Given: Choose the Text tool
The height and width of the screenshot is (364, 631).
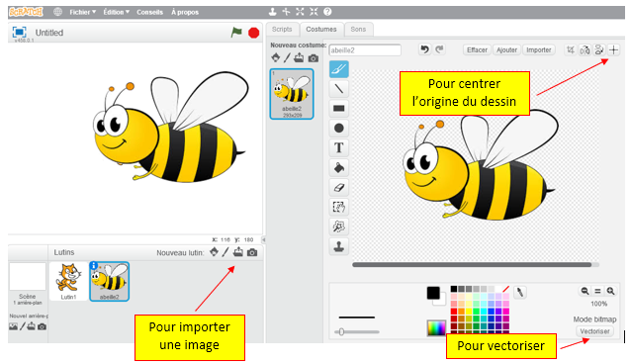Looking at the screenshot, I should [x=339, y=147].
